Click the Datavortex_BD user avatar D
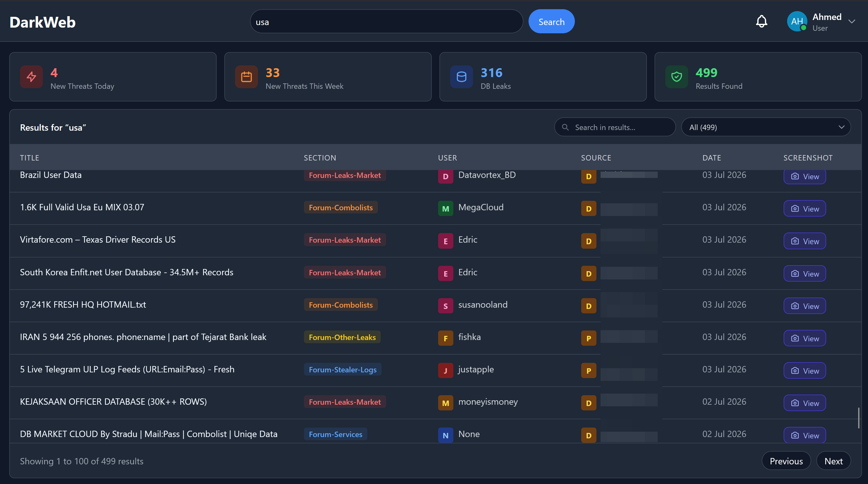The width and height of the screenshot is (868, 484). click(445, 176)
